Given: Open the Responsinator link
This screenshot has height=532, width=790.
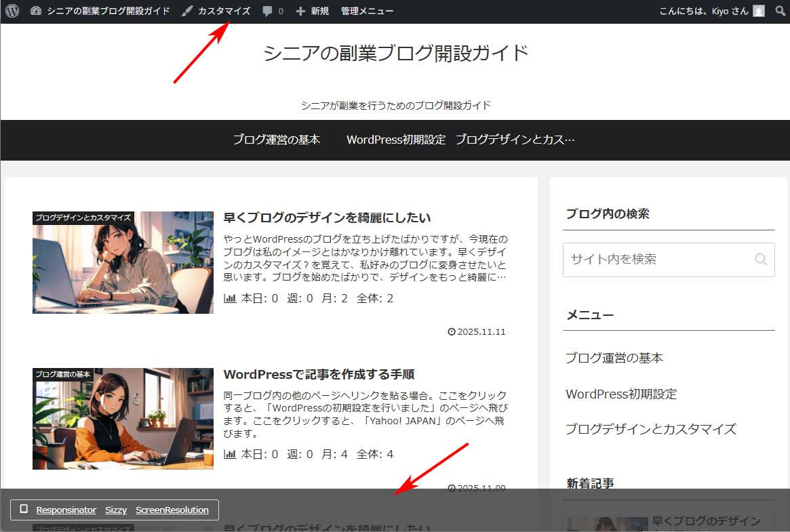Looking at the screenshot, I should click(66, 510).
